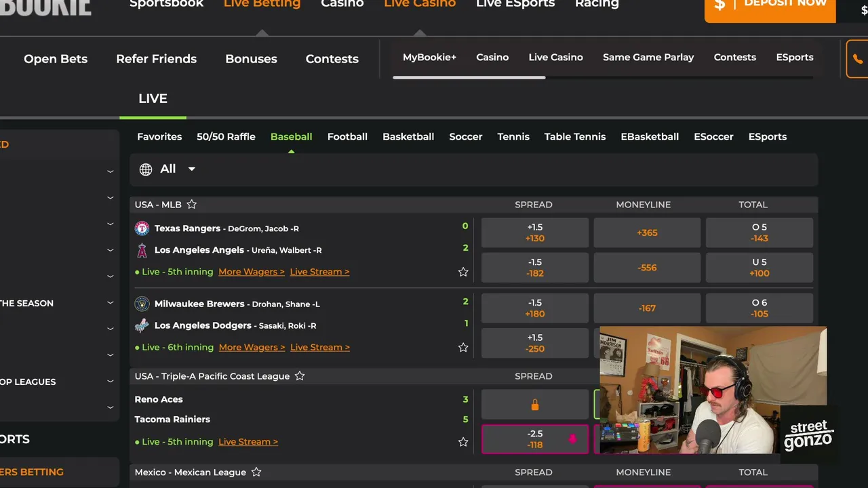Bet Texas Rangers spread +1.5 at +130
The width and height of the screenshot is (868, 488).
pyautogui.click(x=535, y=232)
